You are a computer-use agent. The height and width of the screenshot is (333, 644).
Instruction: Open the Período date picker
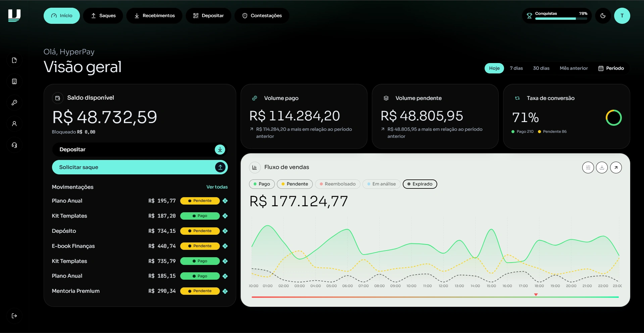[611, 68]
